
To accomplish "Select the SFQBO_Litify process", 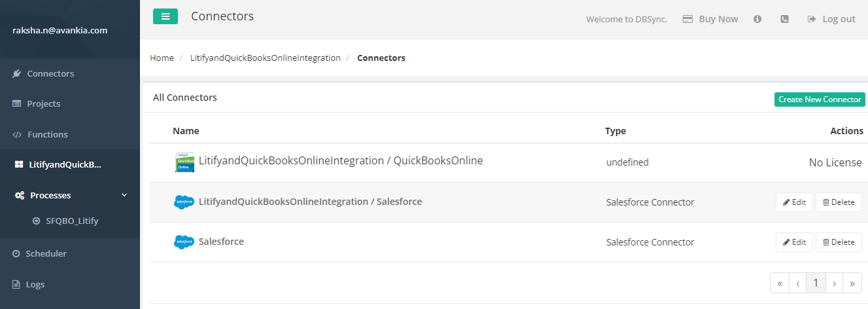I will 72,221.
